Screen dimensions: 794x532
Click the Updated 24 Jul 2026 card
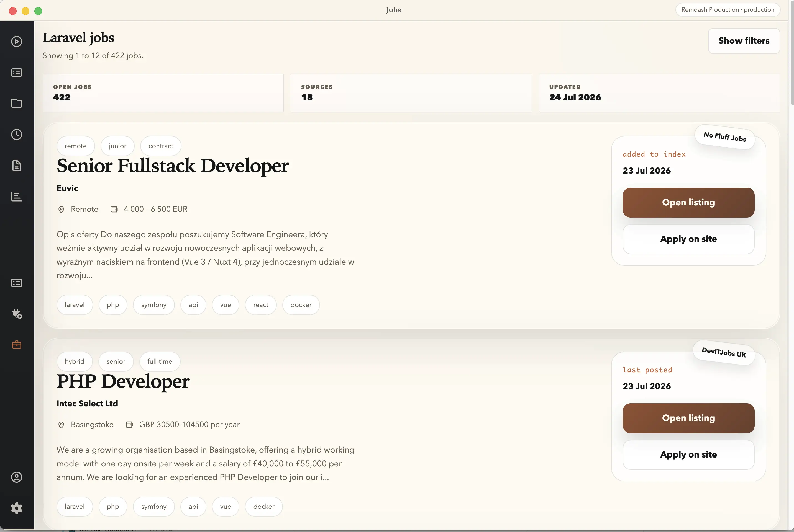point(659,93)
